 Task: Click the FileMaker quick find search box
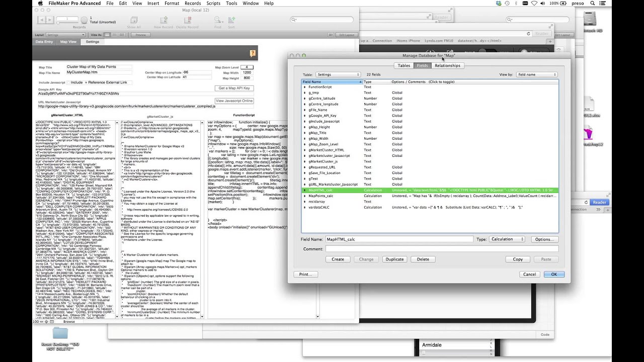322,20
